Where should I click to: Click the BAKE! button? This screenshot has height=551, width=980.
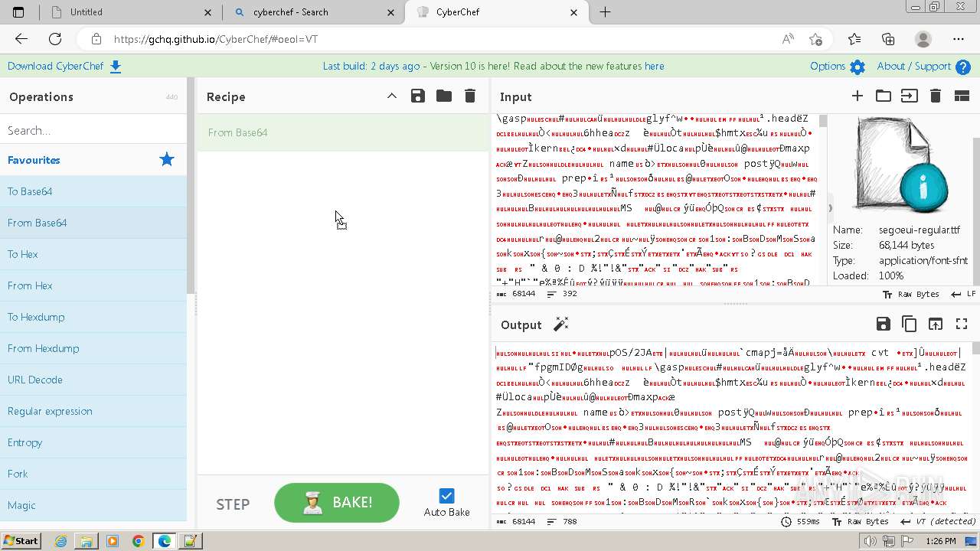337,503
